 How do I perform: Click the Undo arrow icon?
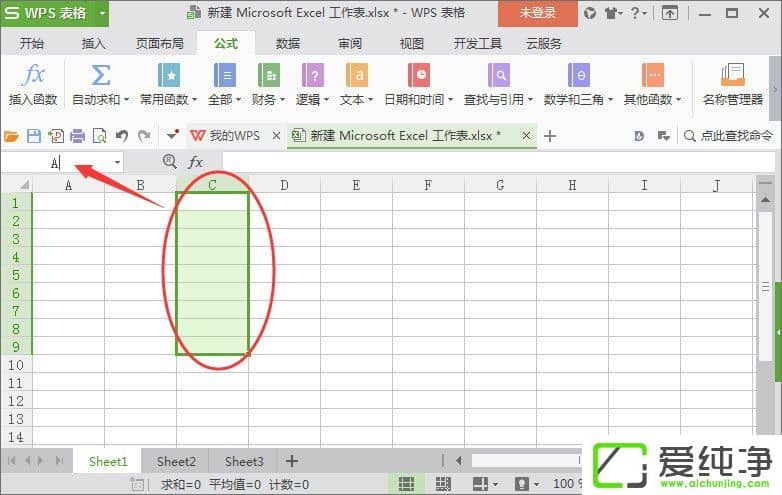(122, 136)
